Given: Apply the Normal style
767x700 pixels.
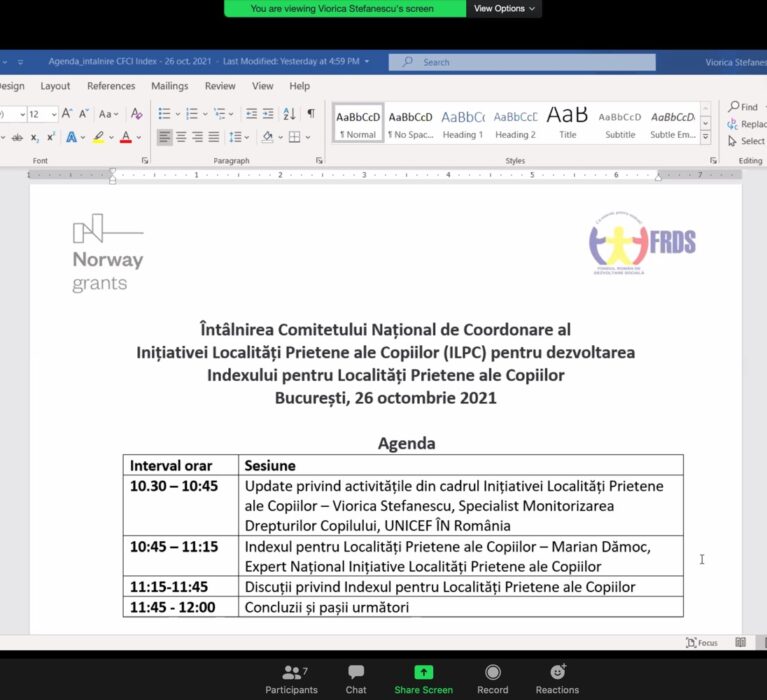Looking at the screenshot, I should [358, 123].
